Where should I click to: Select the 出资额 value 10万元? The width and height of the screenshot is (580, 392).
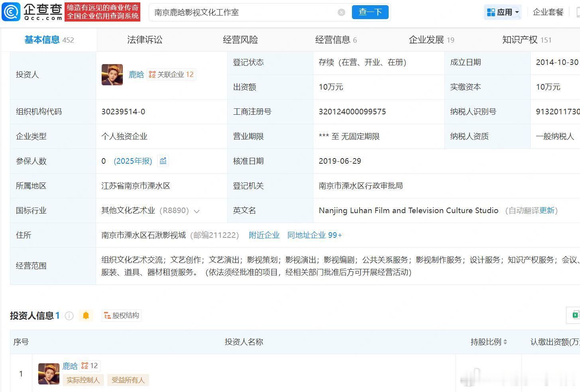[331, 87]
